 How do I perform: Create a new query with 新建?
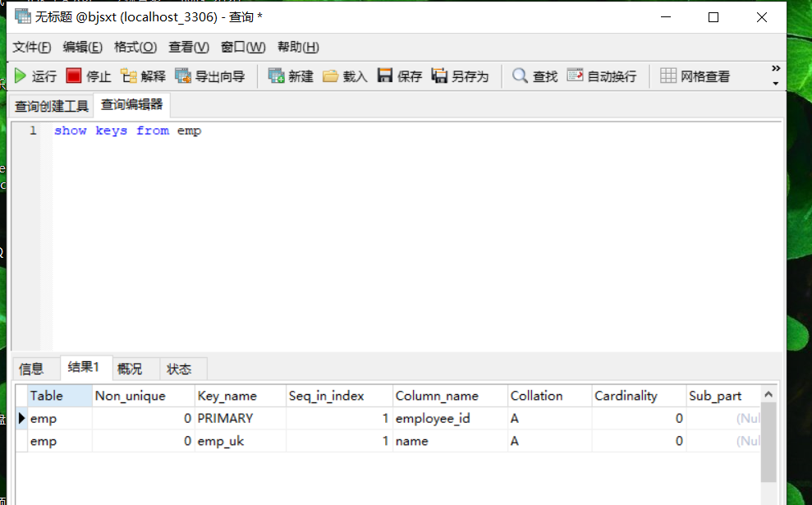[291, 76]
